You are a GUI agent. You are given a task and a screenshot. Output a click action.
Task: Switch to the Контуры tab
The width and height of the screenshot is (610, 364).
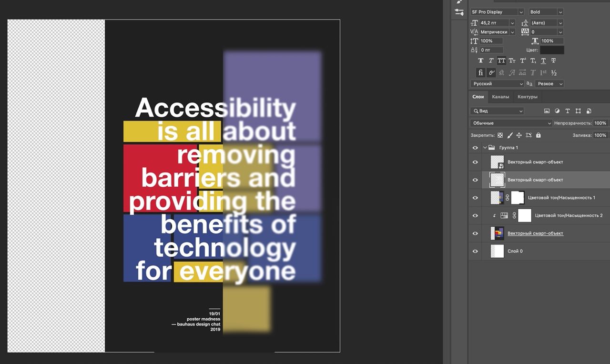click(528, 97)
